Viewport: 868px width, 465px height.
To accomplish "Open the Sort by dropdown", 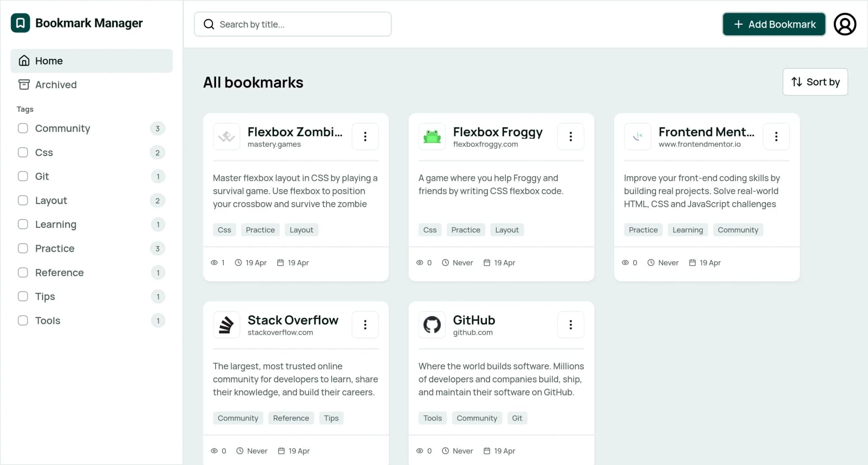I will coord(815,82).
